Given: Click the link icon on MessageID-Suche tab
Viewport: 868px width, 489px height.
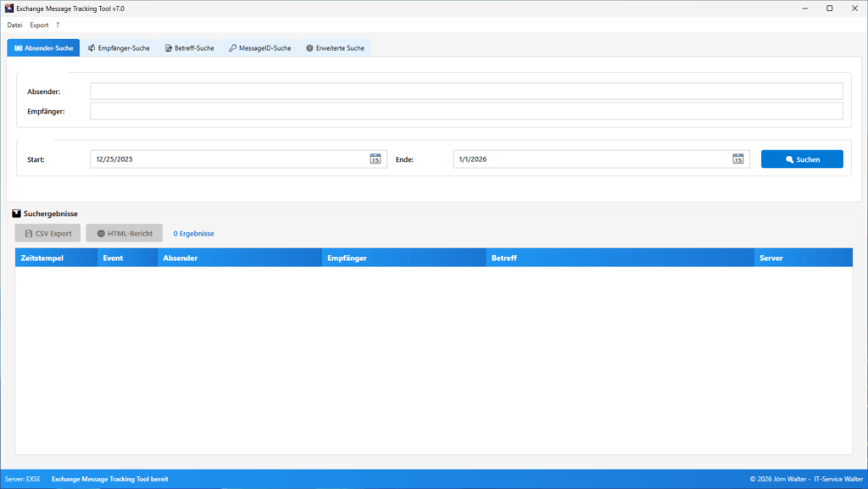Looking at the screenshot, I should tap(231, 48).
